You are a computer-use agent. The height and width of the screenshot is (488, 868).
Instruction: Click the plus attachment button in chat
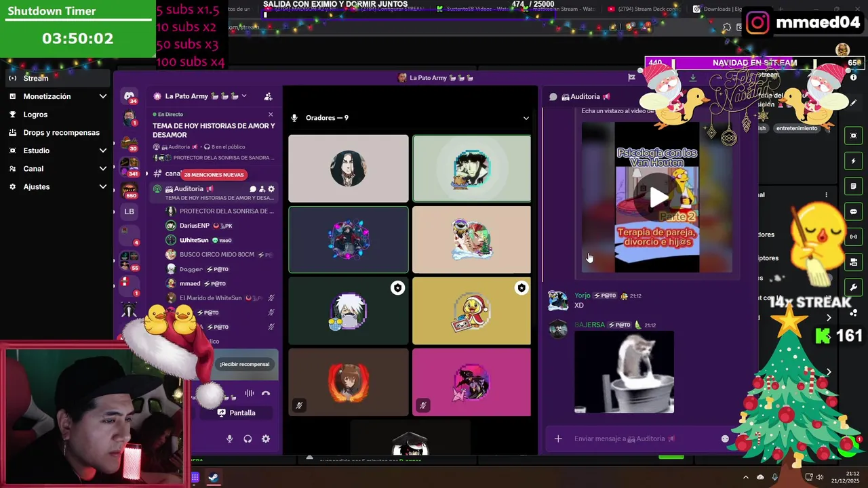click(x=558, y=439)
